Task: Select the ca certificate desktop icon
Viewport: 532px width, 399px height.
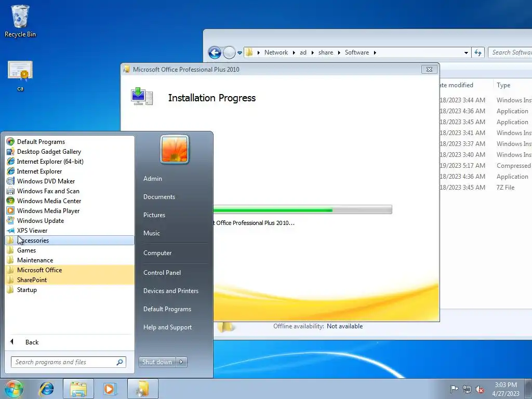Action: (x=20, y=76)
